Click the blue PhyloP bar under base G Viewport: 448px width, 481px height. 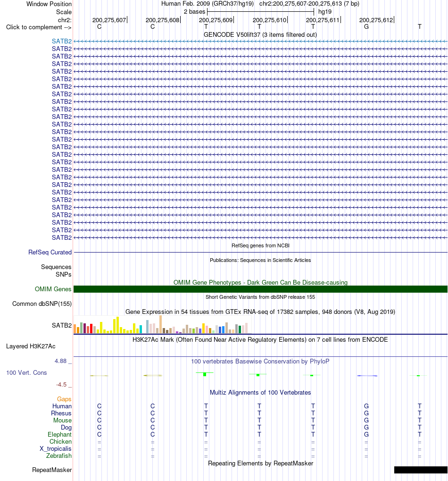click(367, 376)
